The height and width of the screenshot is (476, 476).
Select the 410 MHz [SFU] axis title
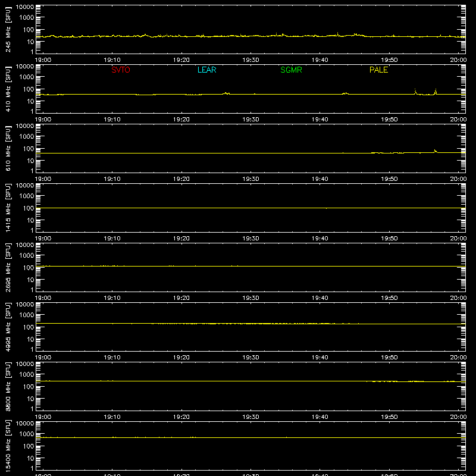point(8,89)
